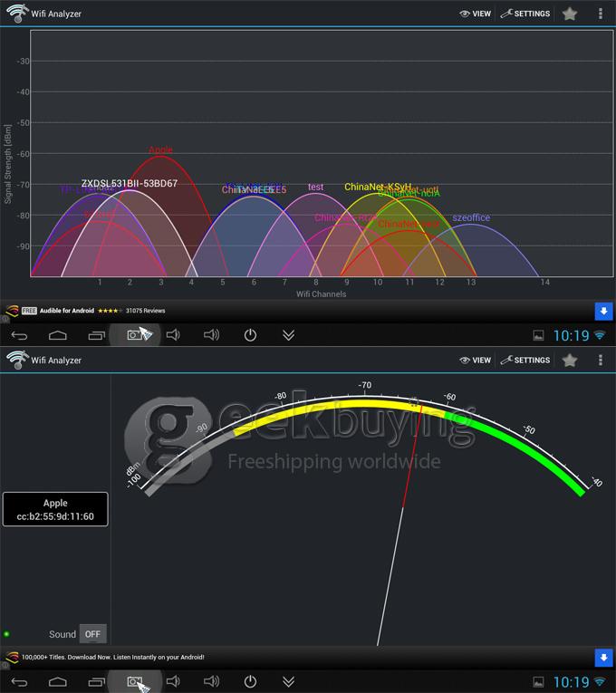The width and height of the screenshot is (616, 693).
Task: Click channel 14 on the axis
Action: click(544, 282)
